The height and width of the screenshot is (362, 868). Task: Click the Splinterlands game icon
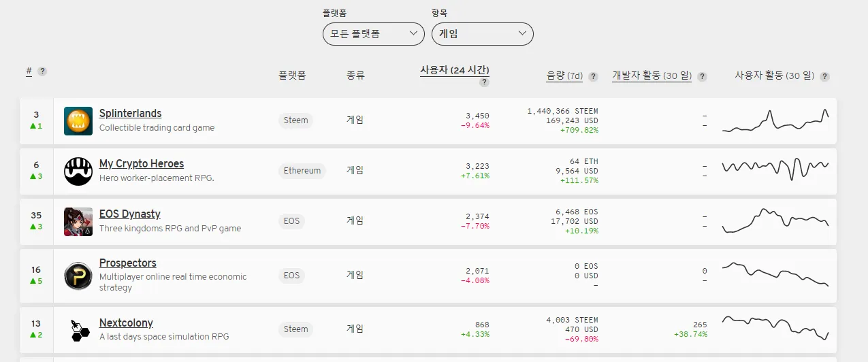point(78,121)
